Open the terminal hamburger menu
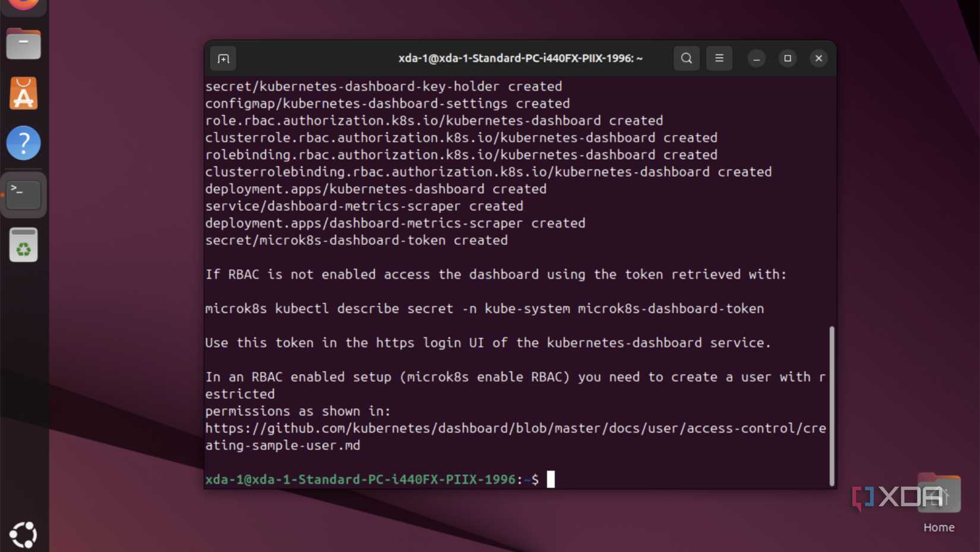This screenshot has width=980, height=552. [719, 58]
